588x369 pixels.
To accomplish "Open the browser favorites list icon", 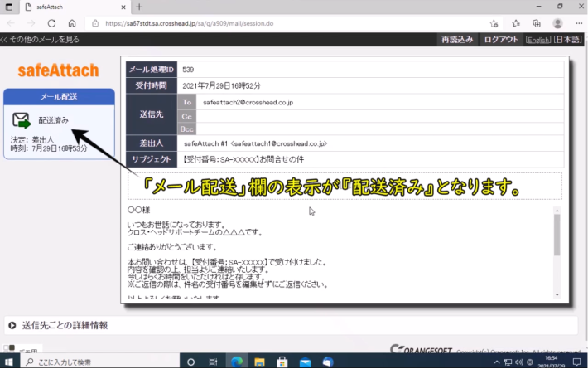I will 516,23.
